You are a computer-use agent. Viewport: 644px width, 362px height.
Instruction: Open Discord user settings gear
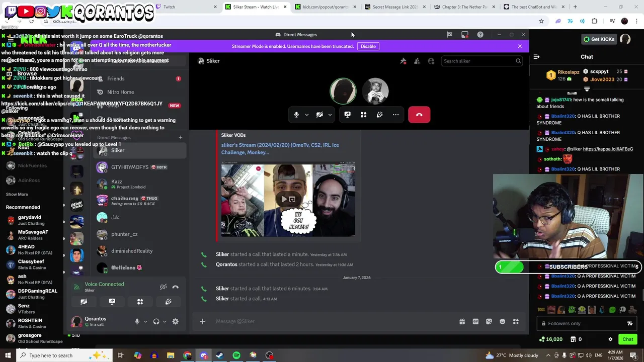[176, 321]
